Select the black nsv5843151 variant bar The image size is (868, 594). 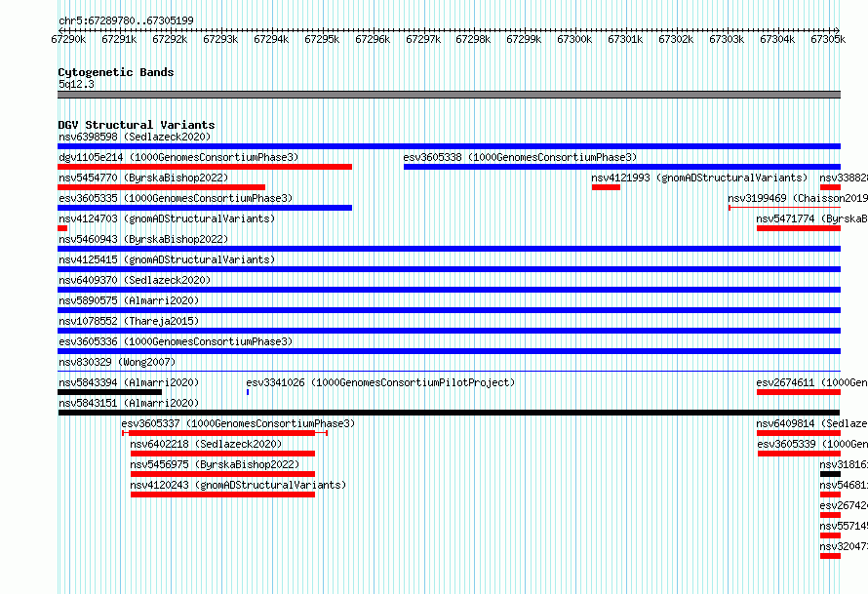[x=449, y=413]
